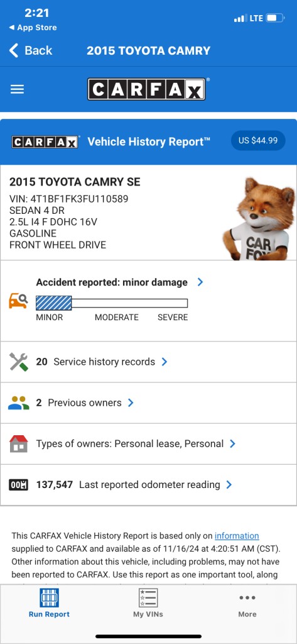Image resolution: width=297 pixels, height=644 pixels.
Task: Expand the accident reported minor damage chevron
Action: 200,282
